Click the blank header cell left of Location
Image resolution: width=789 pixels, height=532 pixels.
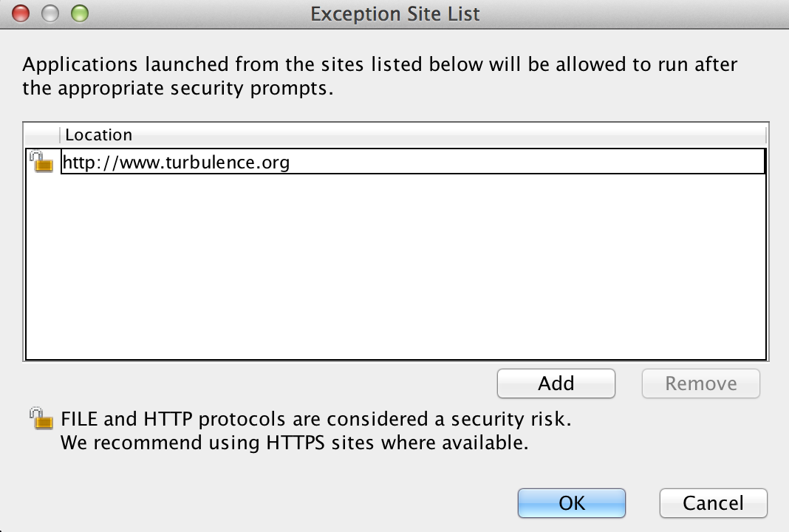click(x=42, y=135)
